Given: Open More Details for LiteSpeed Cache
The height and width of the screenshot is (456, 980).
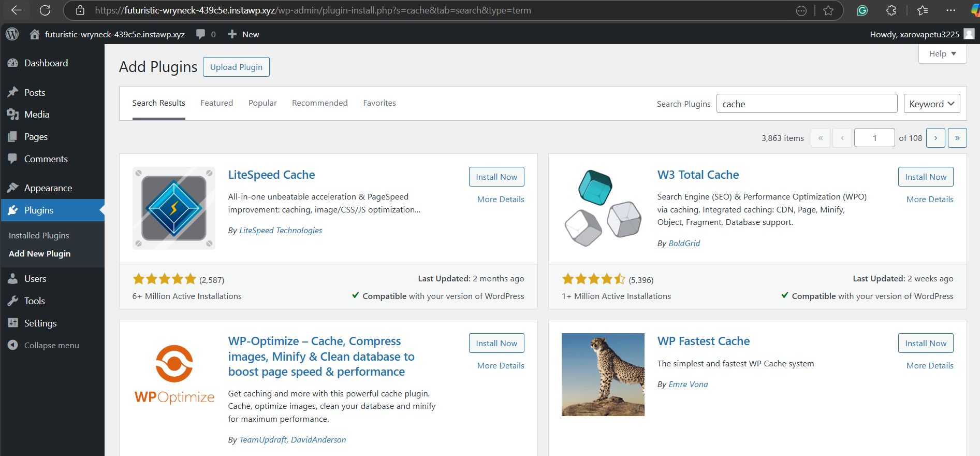Looking at the screenshot, I should 501,199.
